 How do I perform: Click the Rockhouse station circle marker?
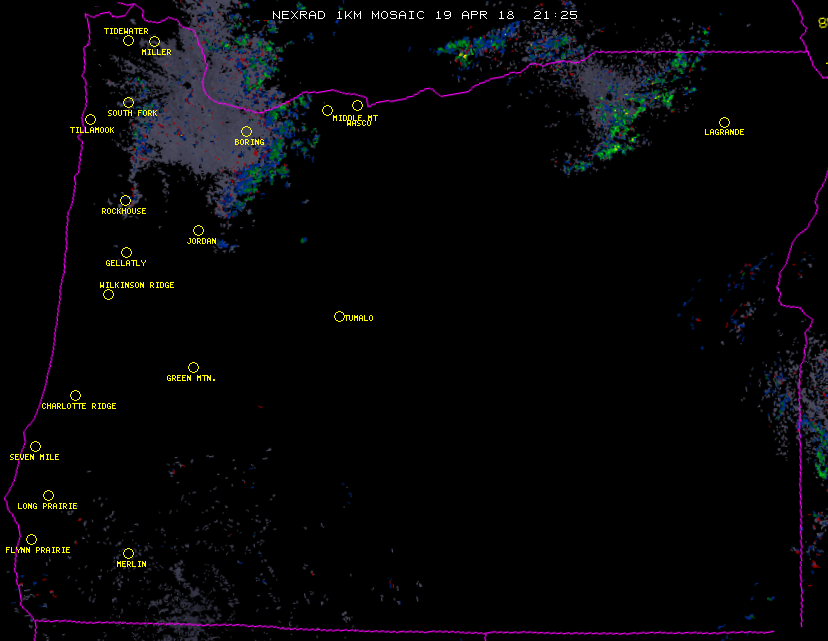coord(125,201)
